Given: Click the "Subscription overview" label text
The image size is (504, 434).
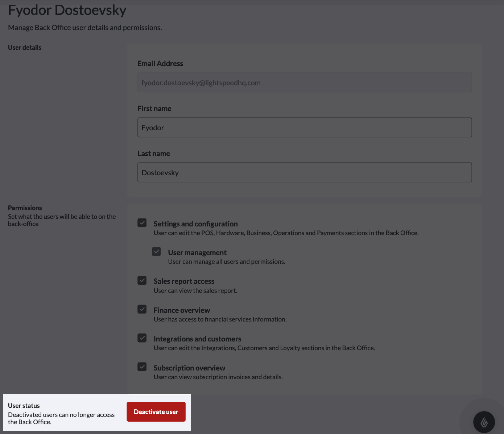Looking at the screenshot, I should (x=189, y=368).
